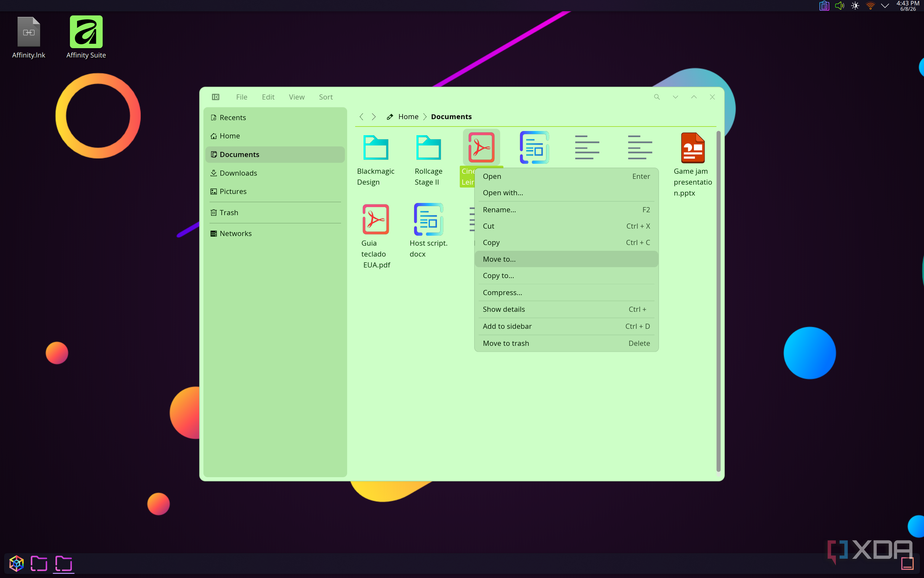
Task: Choose Move to... in context menu
Action: pyautogui.click(x=566, y=259)
